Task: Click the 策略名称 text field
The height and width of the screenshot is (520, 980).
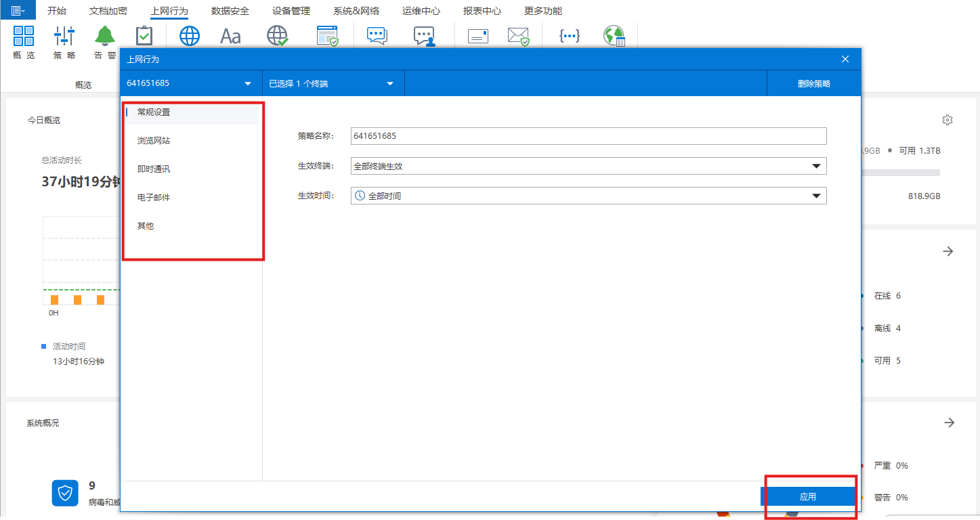Action: [x=588, y=136]
